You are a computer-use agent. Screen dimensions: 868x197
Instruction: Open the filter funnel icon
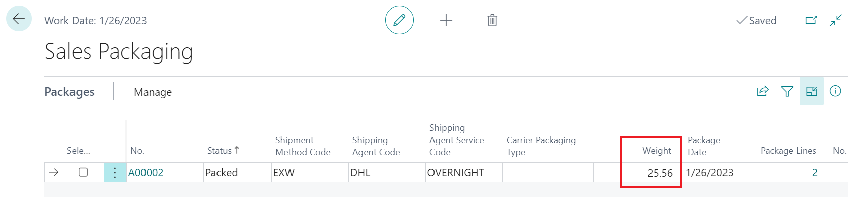click(787, 91)
